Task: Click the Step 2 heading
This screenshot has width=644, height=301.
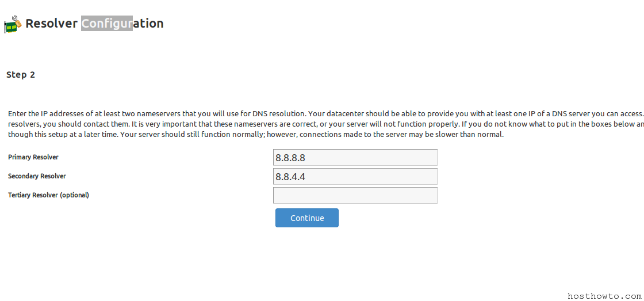Action: tap(21, 75)
